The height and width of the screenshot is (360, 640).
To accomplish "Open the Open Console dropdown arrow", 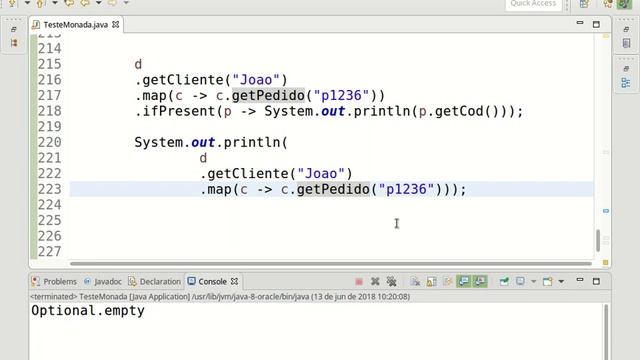I will click(561, 282).
